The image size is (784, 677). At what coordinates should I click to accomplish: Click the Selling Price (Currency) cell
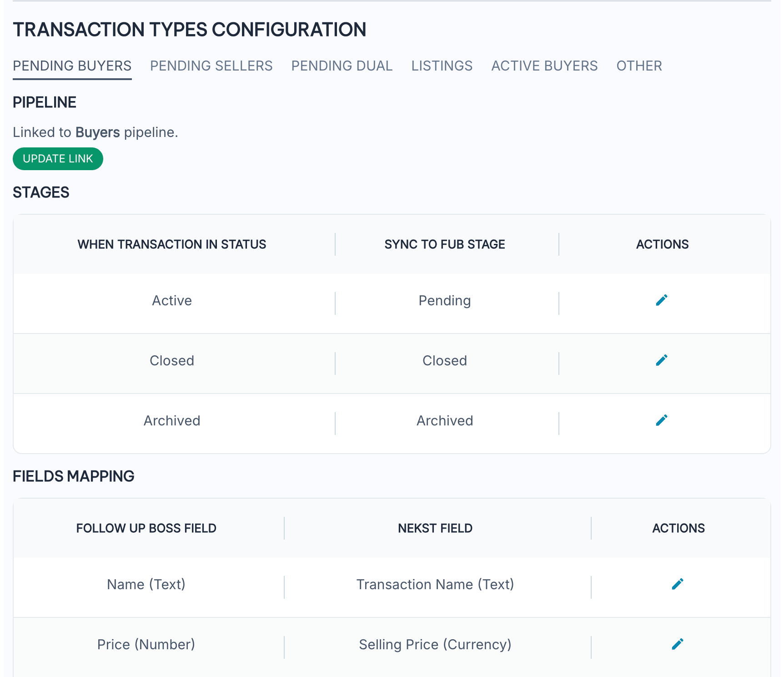(x=435, y=644)
